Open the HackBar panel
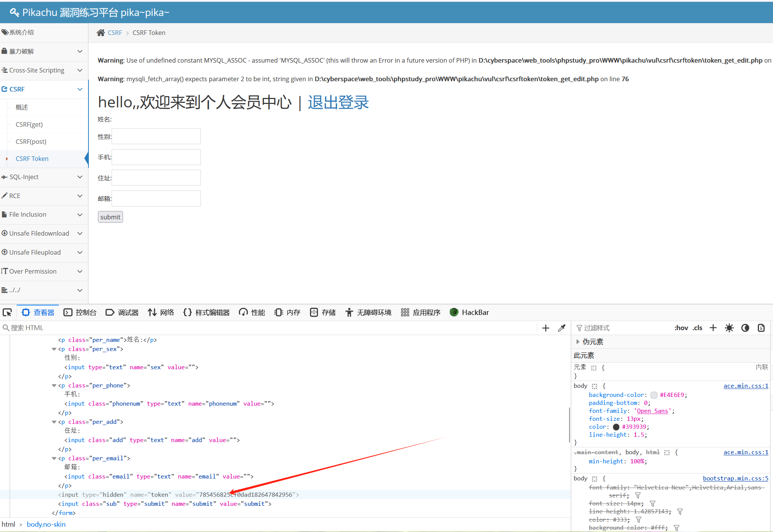Viewport: 773px width, 532px height. point(470,312)
